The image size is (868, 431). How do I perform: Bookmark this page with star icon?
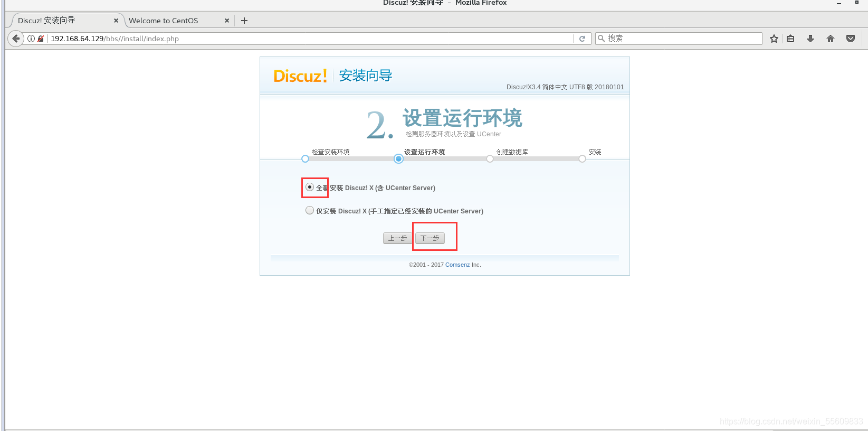pyautogui.click(x=774, y=39)
